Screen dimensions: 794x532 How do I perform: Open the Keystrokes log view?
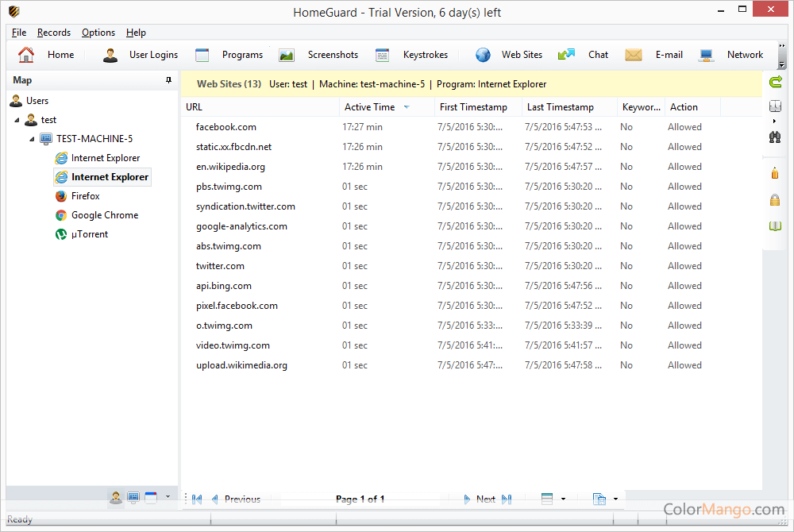click(x=412, y=55)
